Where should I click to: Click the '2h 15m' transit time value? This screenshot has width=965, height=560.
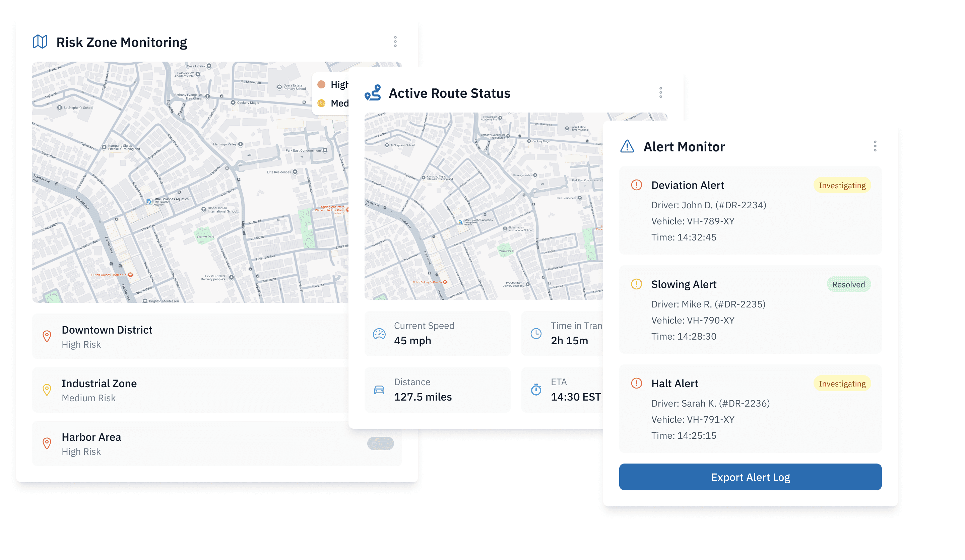point(569,341)
